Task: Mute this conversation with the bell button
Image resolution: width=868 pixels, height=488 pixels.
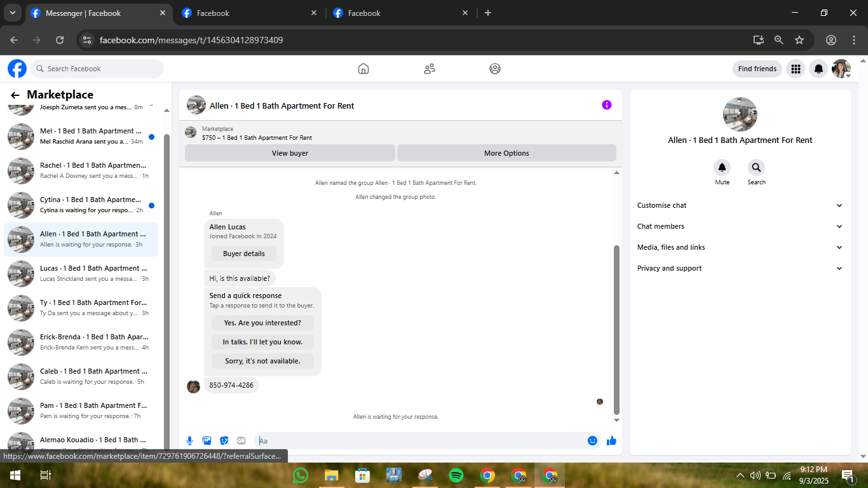Action: (722, 168)
